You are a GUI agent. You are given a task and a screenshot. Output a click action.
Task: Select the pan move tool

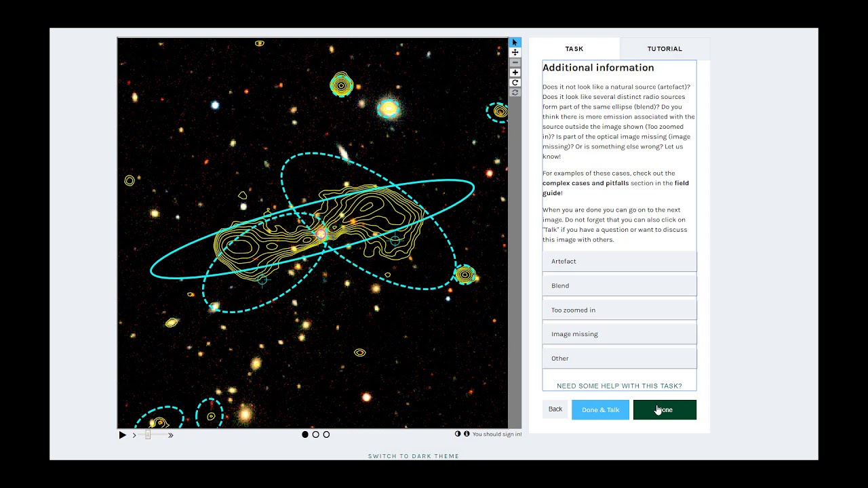point(515,52)
